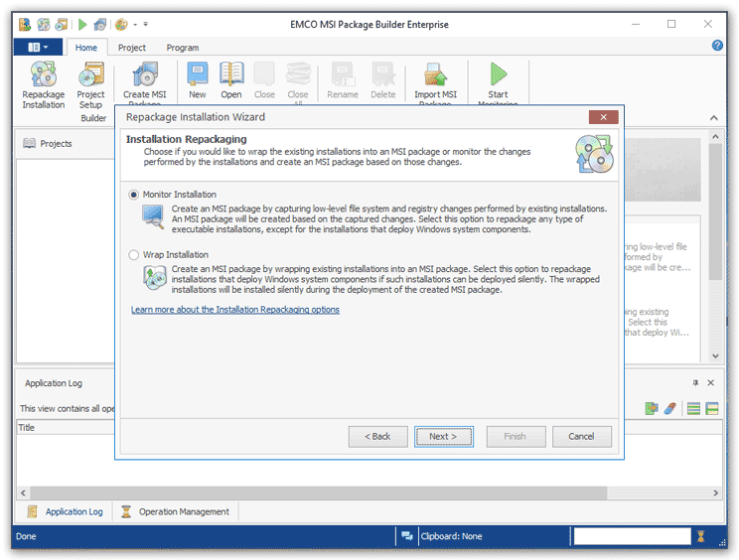The width and height of the screenshot is (739, 560).
Task: Switch to the Program ribbon tab
Action: tap(183, 48)
